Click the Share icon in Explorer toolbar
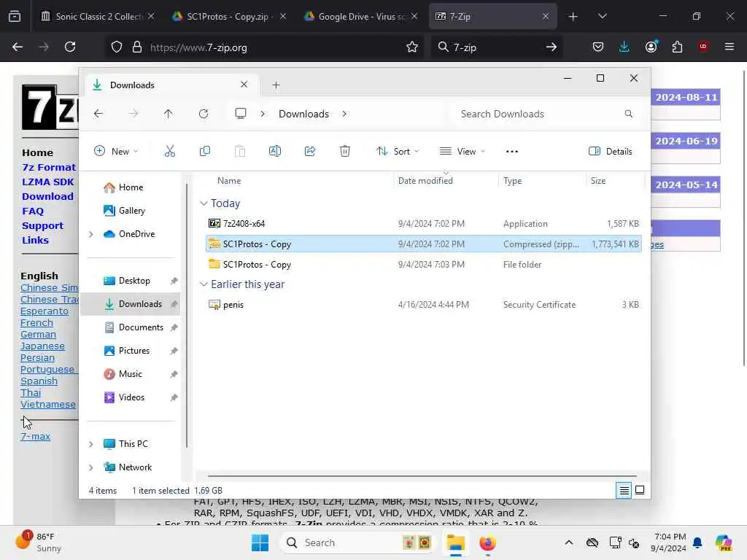This screenshot has height=560, width=747. point(309,152)
